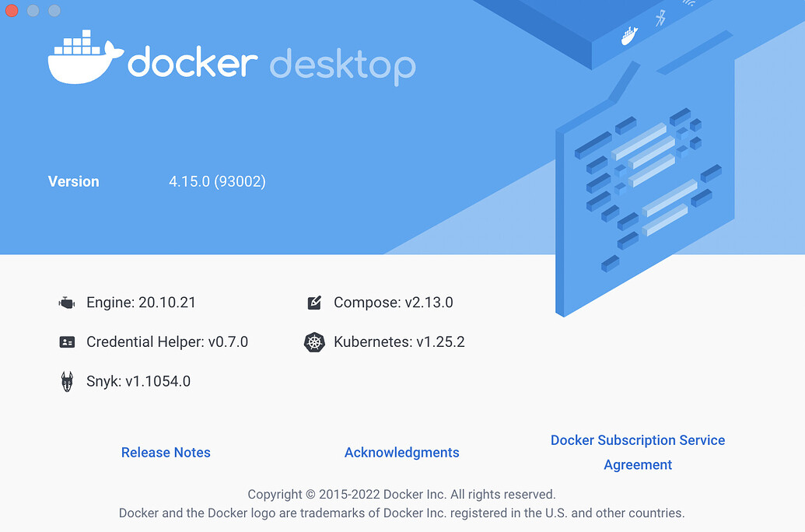Click the Wi-Fi symbol in the illustration
The height and width of the screenshot is (532, 805).
[x=689, y=3]
